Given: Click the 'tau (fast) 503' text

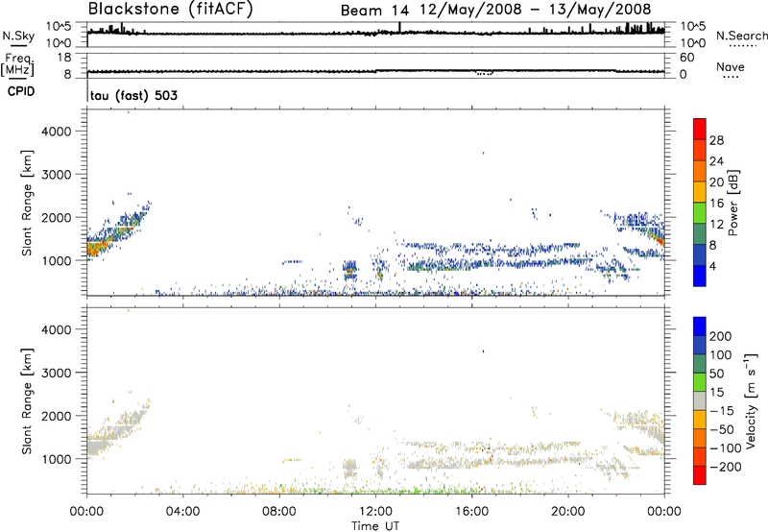Looking at the screenshot, I should 133,95.
